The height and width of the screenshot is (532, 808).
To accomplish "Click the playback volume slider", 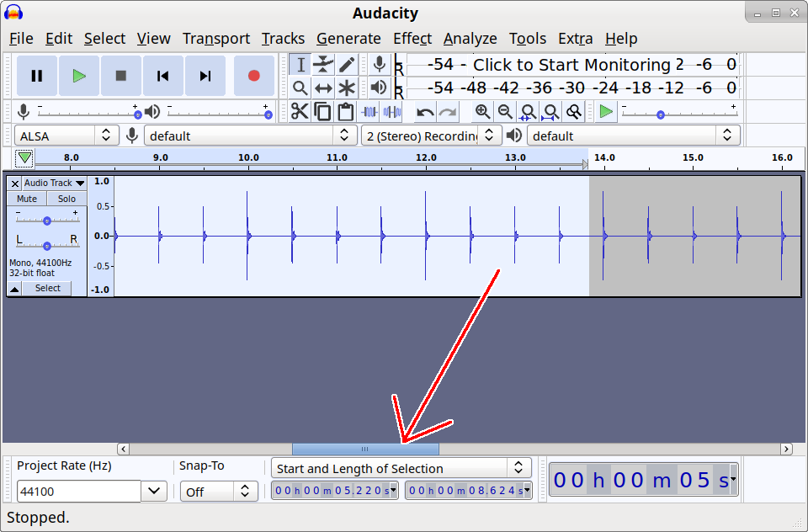I will pyautogui.click(x=219, y=113).
